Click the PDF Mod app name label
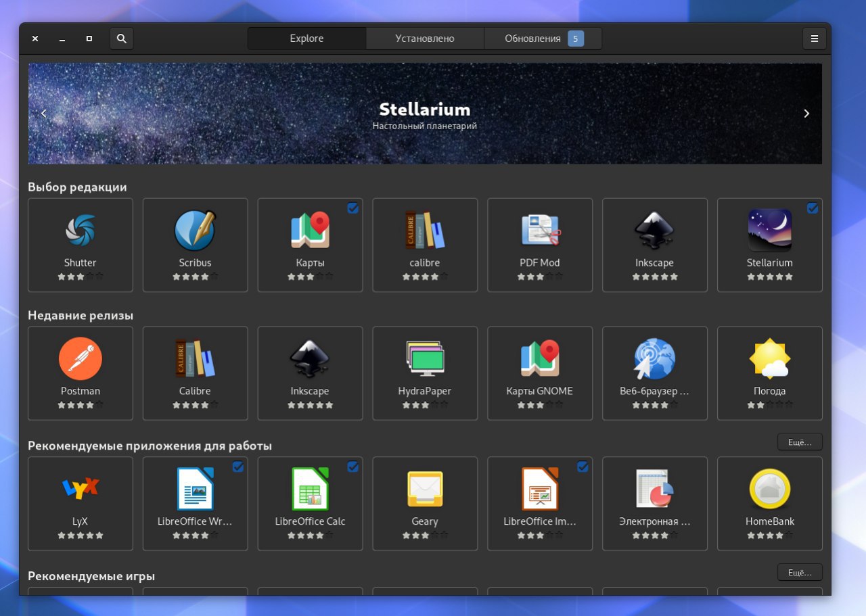Screen dimensions: 866x616 (540, 262)
